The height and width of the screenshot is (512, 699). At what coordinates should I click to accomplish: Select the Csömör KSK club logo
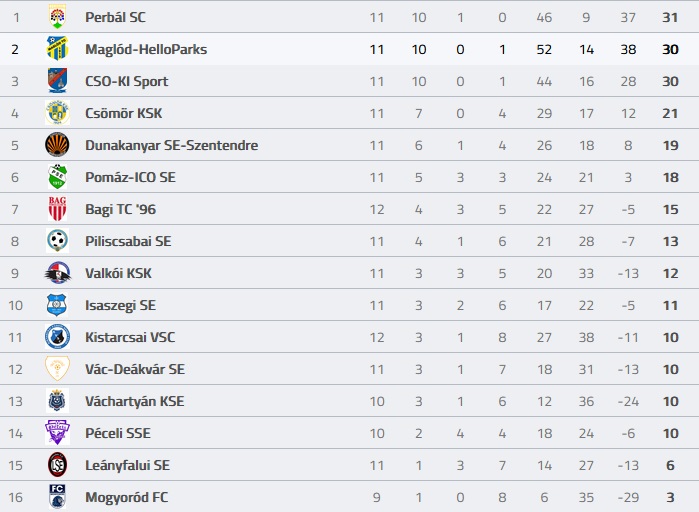click(57, 113)
